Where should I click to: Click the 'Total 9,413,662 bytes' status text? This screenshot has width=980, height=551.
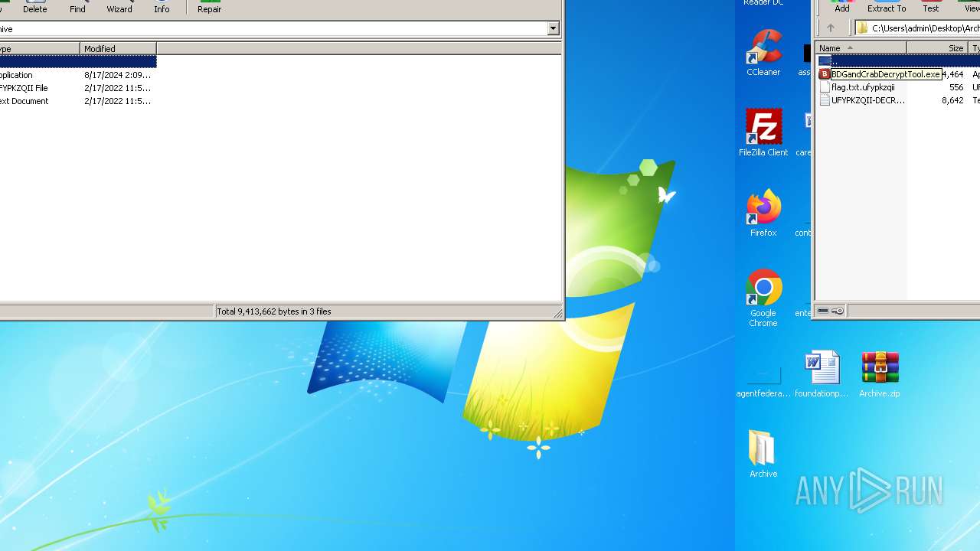(274, 311)
